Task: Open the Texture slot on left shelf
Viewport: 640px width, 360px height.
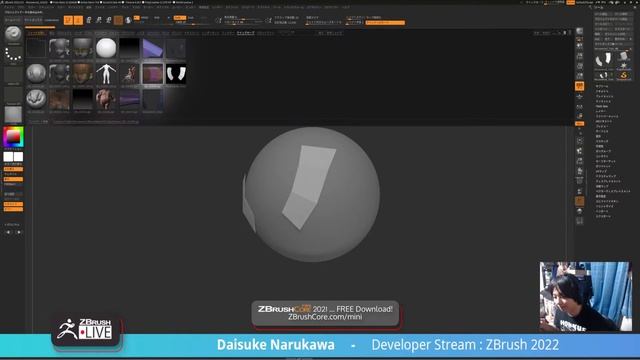Action: point(13,95)
